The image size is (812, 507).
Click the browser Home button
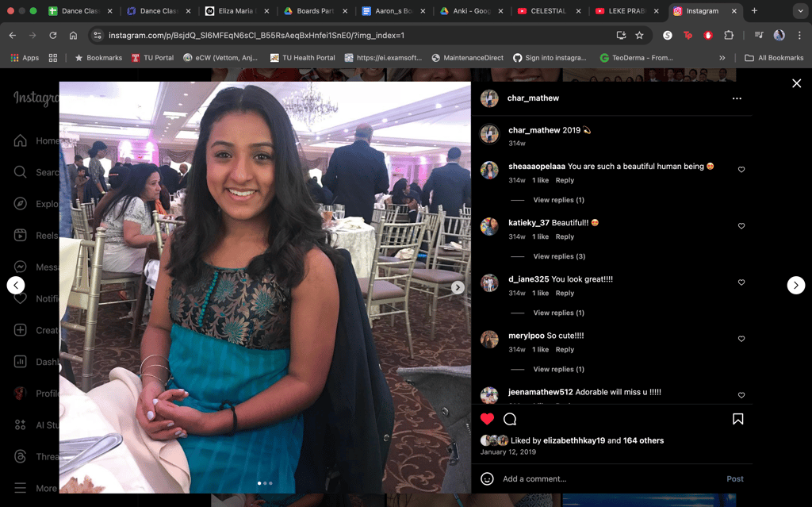[x=73, y=35]
